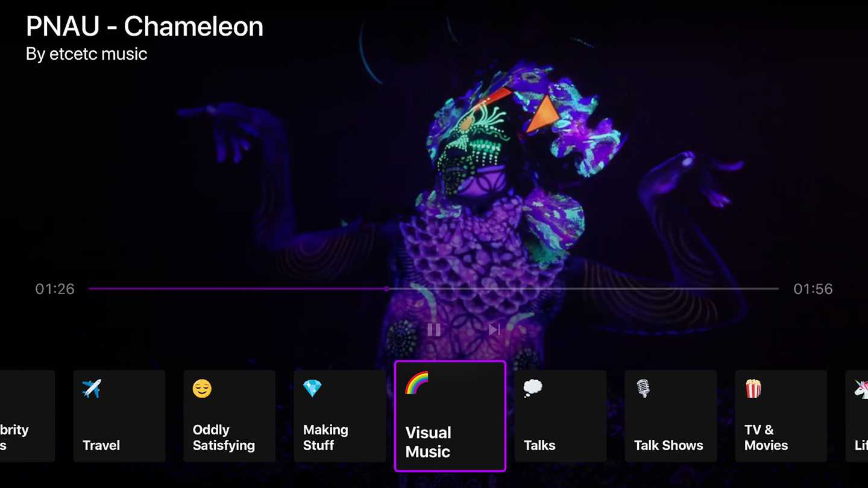This screenshot has width=868, height=488.
Task: Click the rainbow icon on the selected tile
Action: 417,383
